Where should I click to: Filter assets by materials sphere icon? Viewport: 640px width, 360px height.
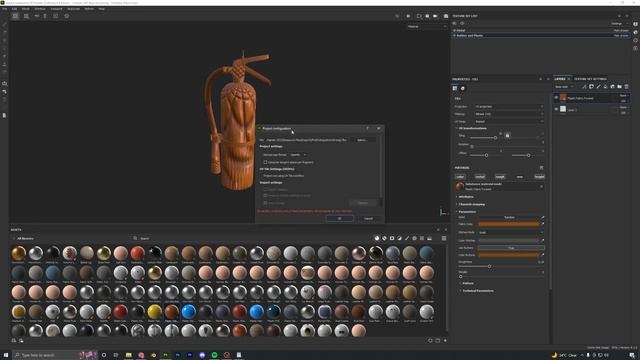[377, 238]
